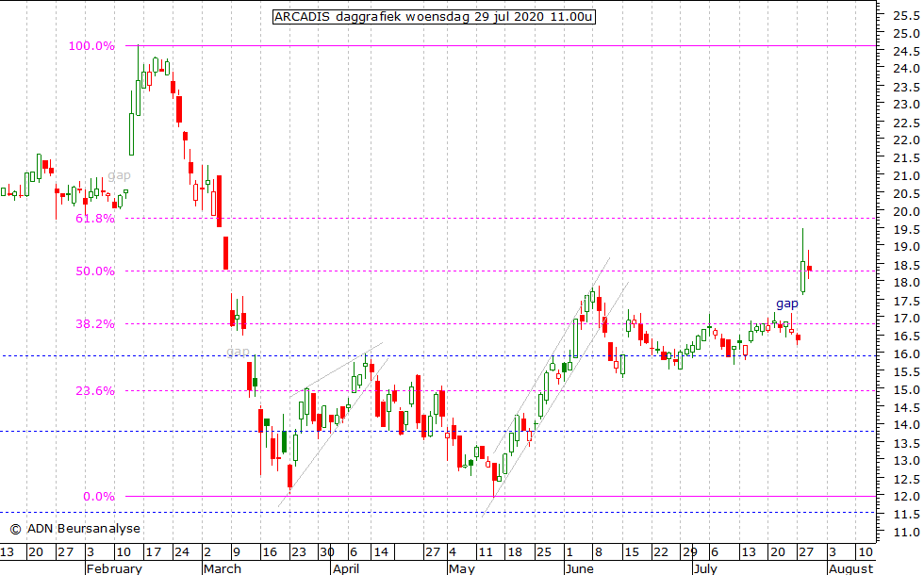Click the 11.0 price axis value
924x575 pixels.
point(906,533)
